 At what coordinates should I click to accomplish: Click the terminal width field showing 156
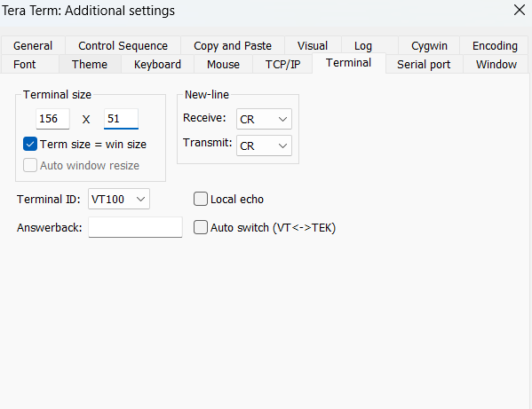[53, 119]
